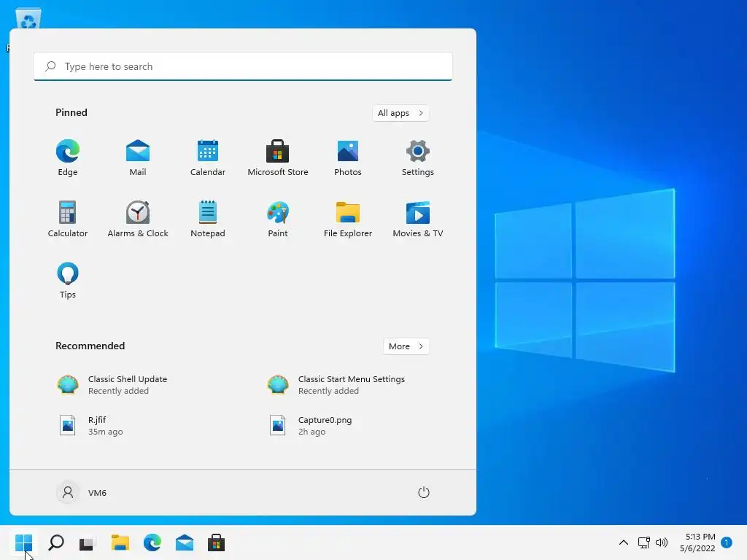The height and width of the screenshot is (560, 747).
Task: Open taskbar Search magnifier
Action: (56, 542)
